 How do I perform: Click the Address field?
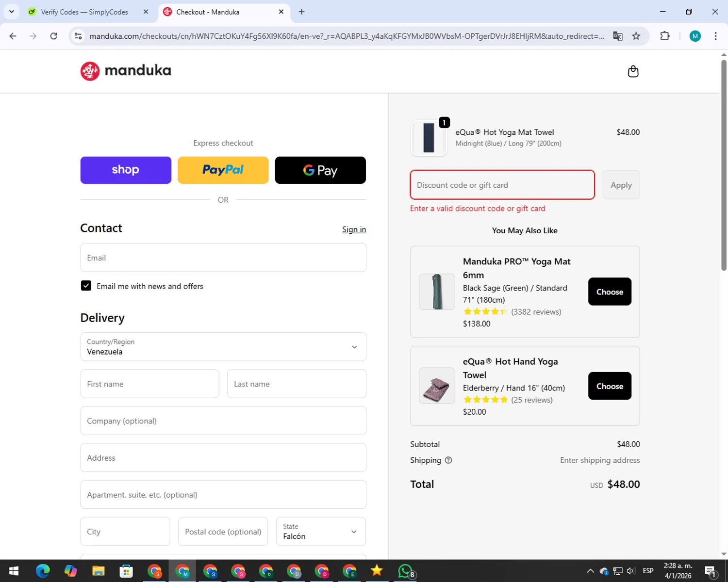[223, 457]
